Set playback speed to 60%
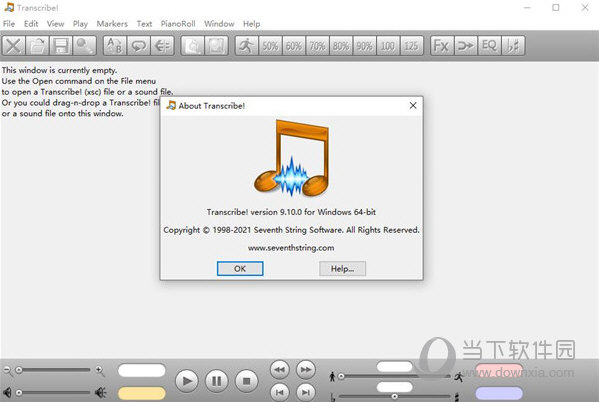 294,46
